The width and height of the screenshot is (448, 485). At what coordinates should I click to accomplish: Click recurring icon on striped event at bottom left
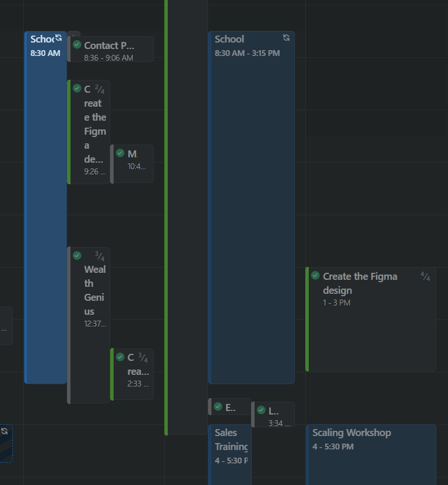[x=4, y=431]
